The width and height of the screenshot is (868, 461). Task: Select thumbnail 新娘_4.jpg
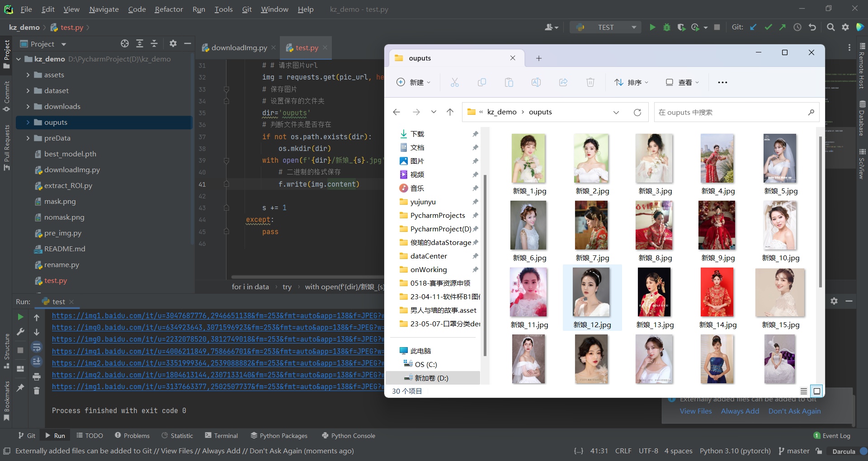pyautogui.click(x=718, y=165)
